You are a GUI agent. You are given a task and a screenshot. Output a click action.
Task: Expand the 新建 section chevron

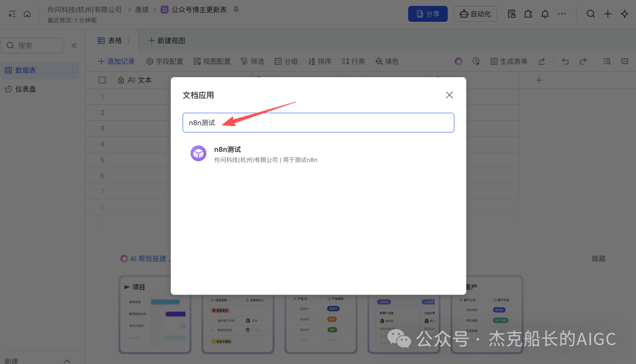[x=67, y=360]
